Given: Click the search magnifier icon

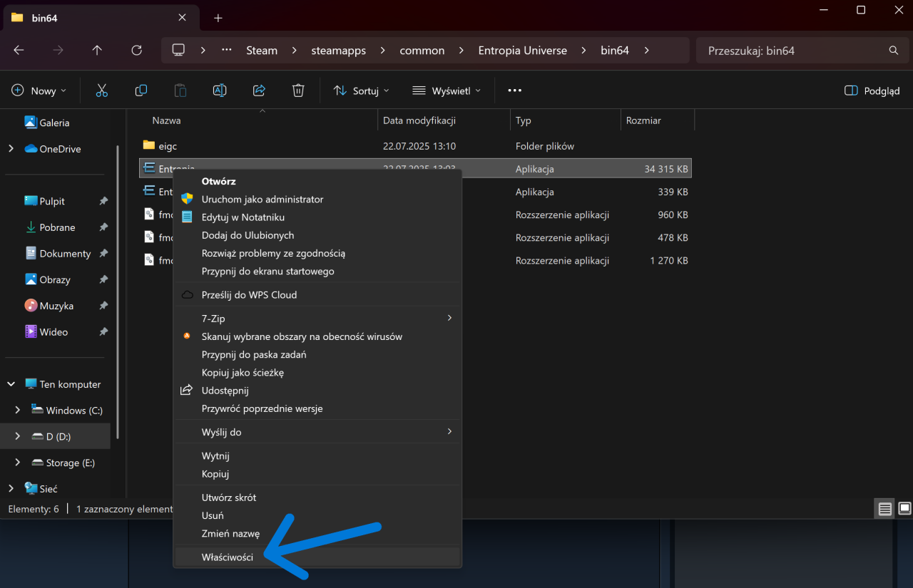Looking at the screenshot, I should click(x=894, y=51).
